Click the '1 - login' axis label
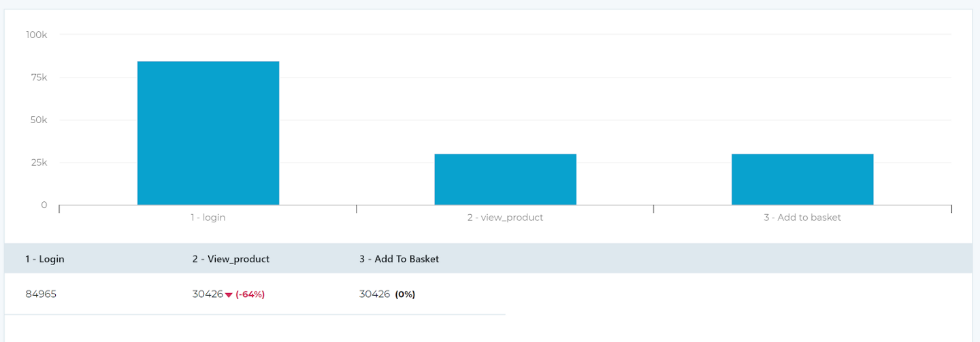980x342 pixels. 208,218
